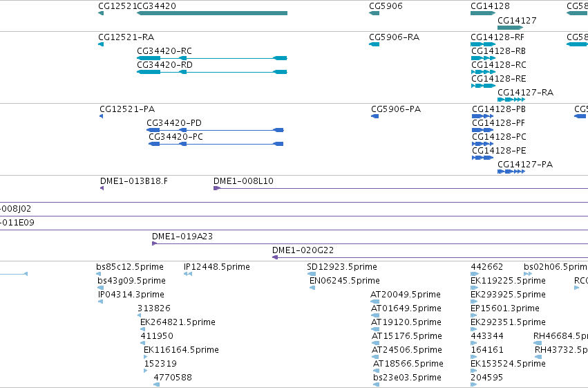Open EST label EK153524.5prime
This screenshot has height=388, width=588.
[508, 364]
